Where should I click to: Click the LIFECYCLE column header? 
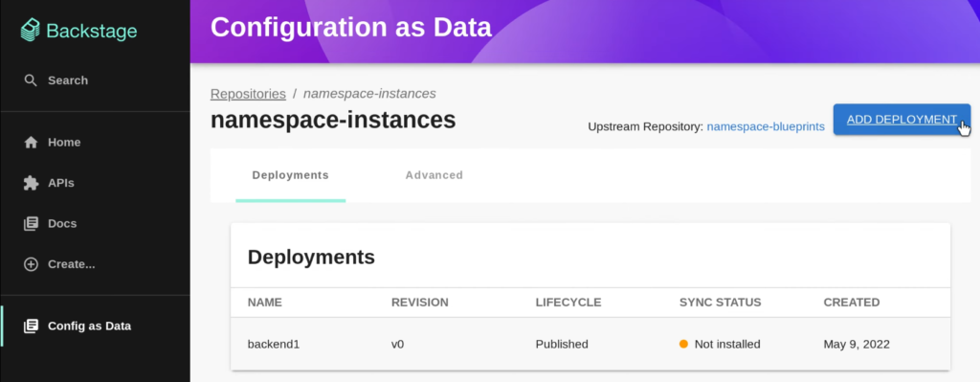pos(568,303)
